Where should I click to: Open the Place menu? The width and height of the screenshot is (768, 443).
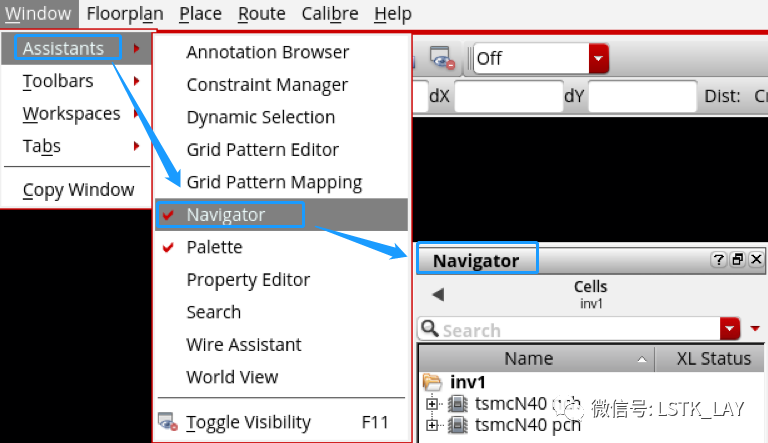point(200,13)
